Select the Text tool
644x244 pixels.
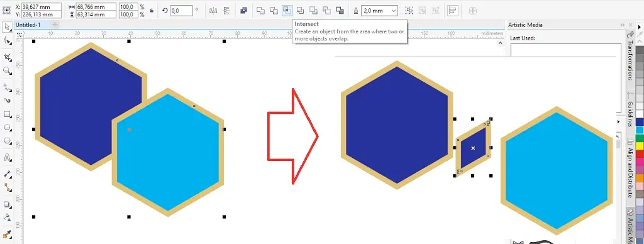[x=7, y=157]
